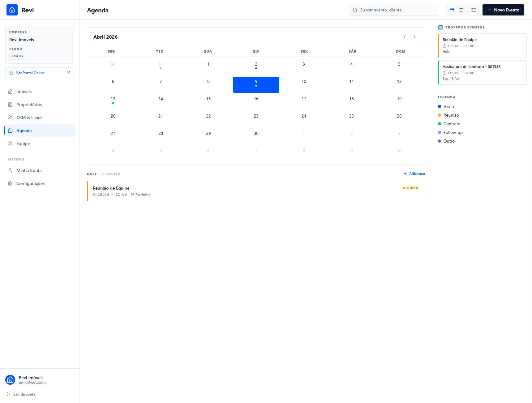Open the Reunião de Equipe event card
This screenshot has width=532, height=403.
256,191
